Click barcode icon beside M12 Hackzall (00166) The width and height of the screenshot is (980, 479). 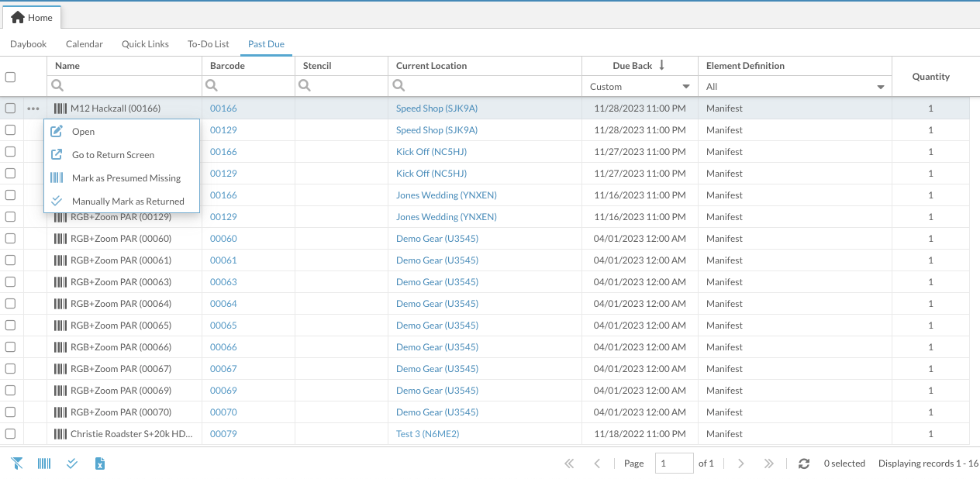(60, 109)
